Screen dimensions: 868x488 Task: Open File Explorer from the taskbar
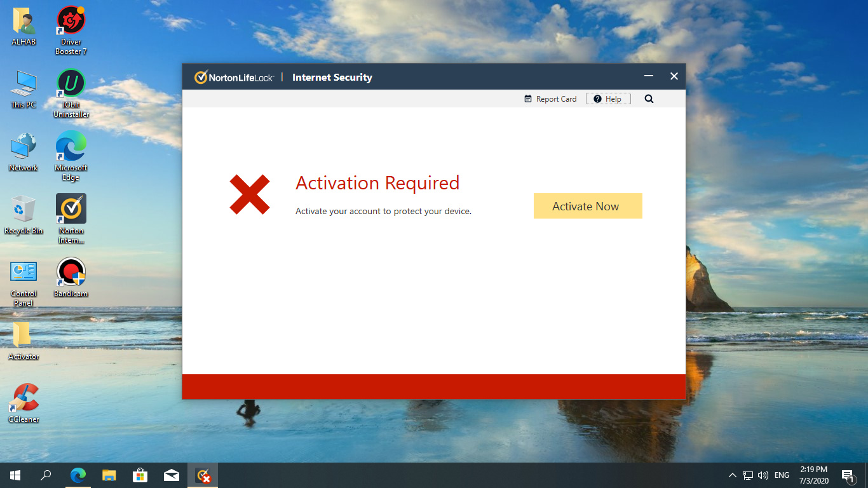[x=109, y=475]
